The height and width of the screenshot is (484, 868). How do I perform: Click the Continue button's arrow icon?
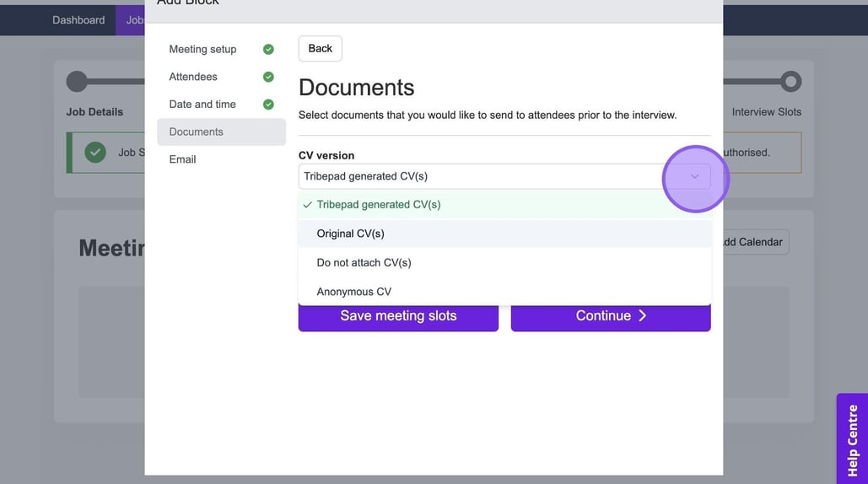point(642,315)
